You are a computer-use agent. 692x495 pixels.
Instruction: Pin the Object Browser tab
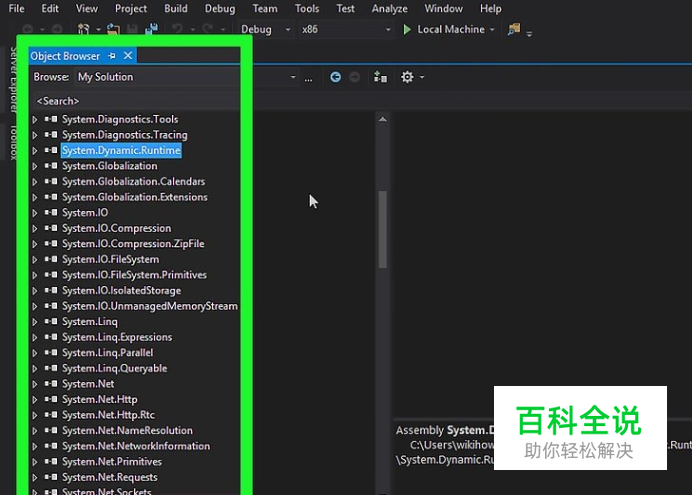(x=112, y=56)
